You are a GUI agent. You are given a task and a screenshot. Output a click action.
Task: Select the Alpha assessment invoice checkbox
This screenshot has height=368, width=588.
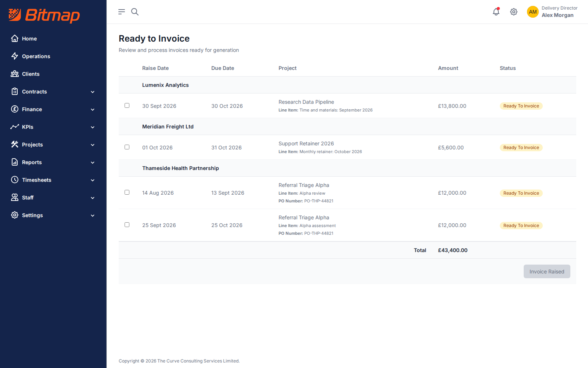[127, 225]
